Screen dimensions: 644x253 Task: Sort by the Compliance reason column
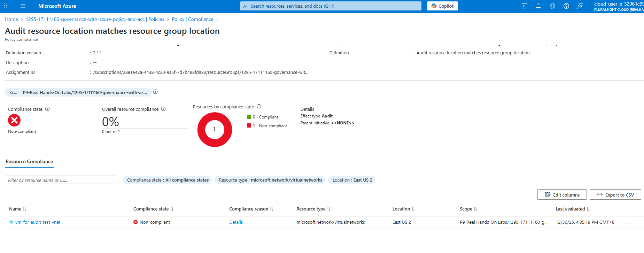(251, 209)
